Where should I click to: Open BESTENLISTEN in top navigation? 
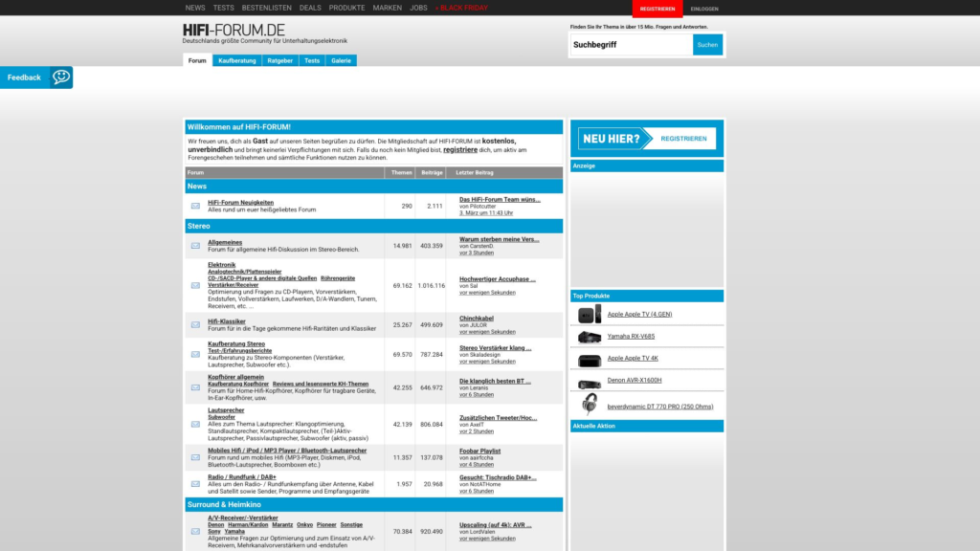tap(267, 8)
